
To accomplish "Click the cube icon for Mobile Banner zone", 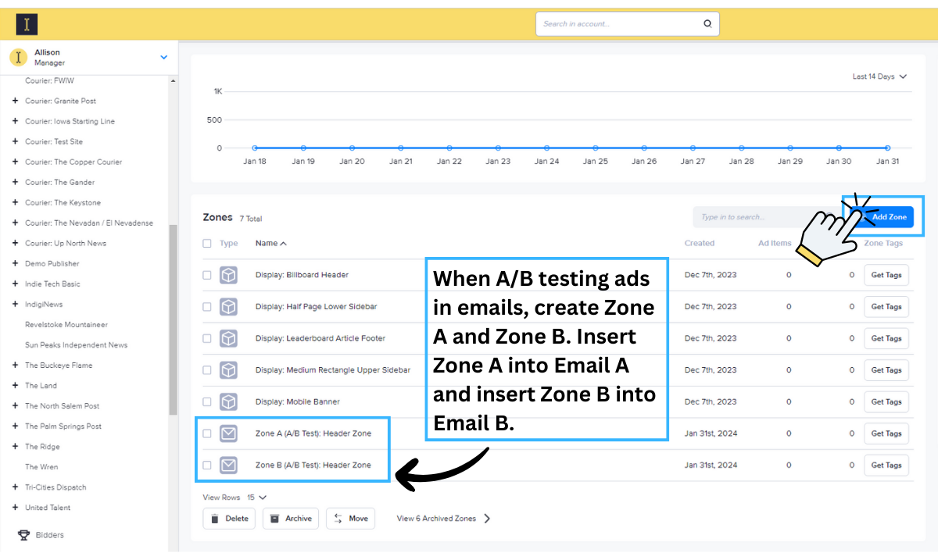I will coord(228,401).
